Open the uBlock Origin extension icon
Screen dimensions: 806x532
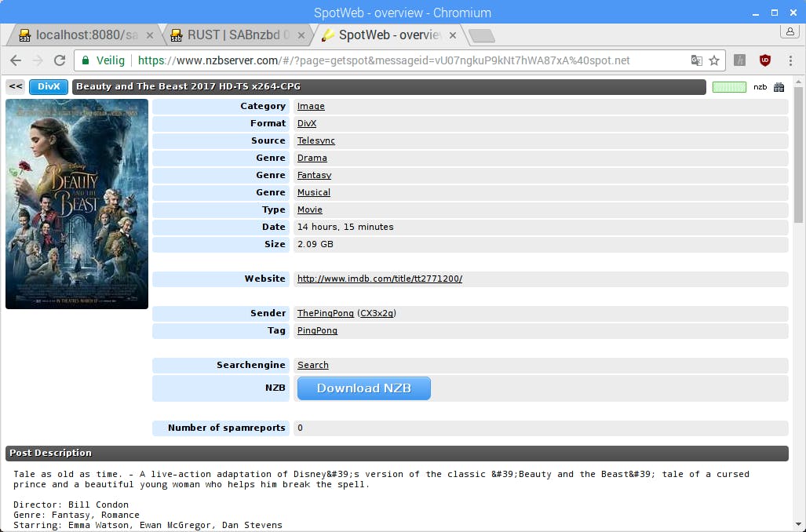pos(765,60)
